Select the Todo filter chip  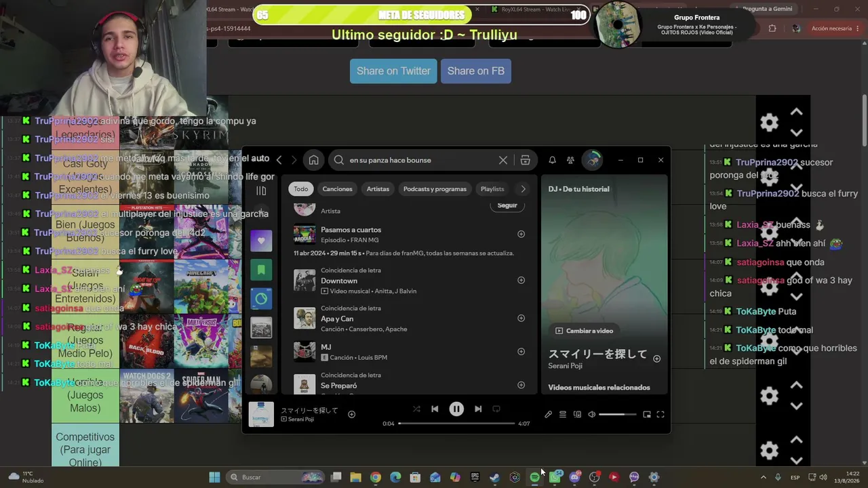[x=300, y=189]
